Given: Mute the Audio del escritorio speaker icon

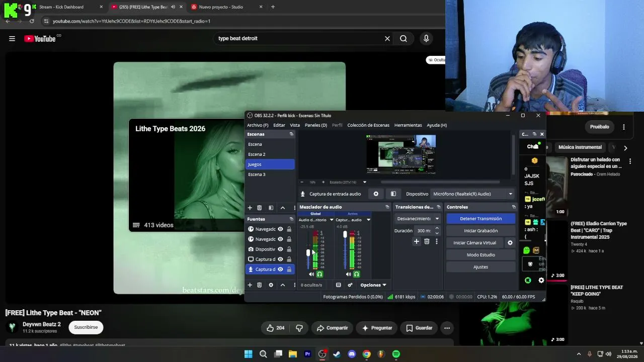Looking at the screenshot, I should coord(311,275).
